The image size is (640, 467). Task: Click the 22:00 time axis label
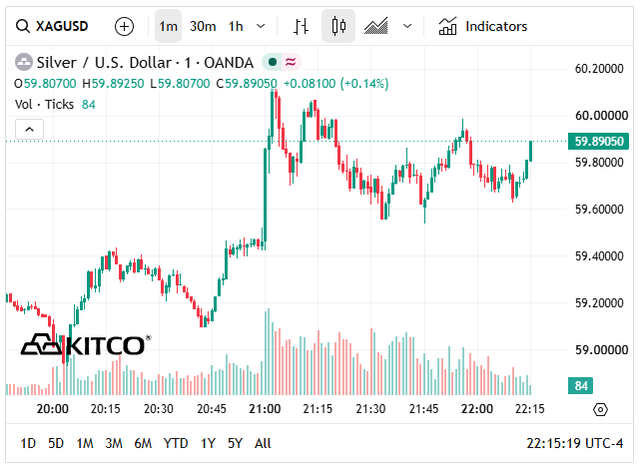pos(477,409)
